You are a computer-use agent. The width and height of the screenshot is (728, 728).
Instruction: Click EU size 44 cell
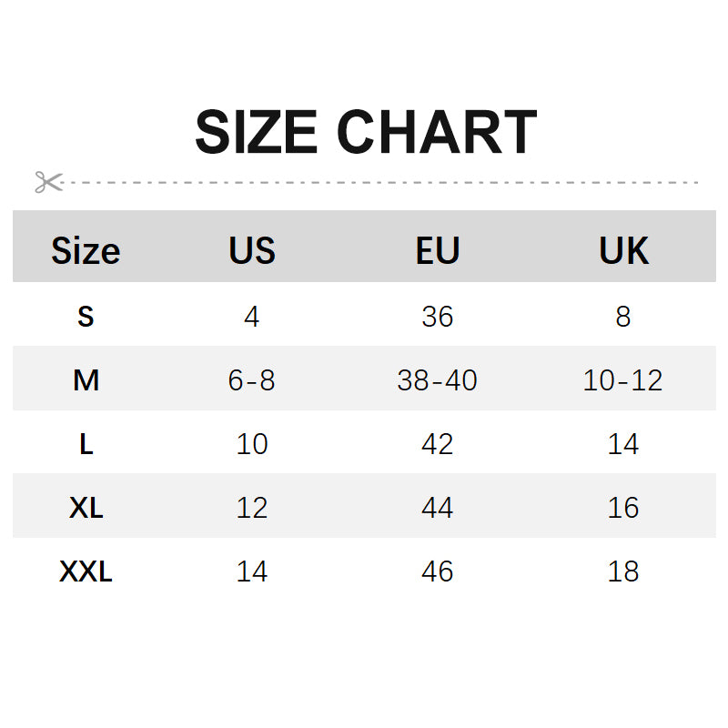point(438,508)
